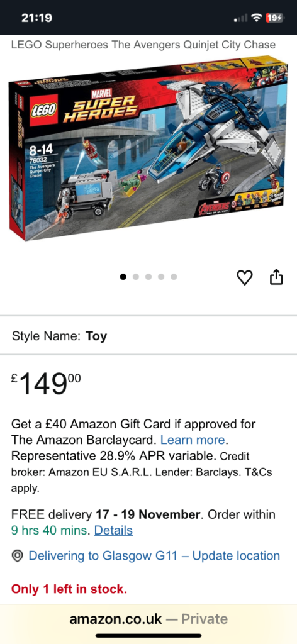
Task: Click the location pin icon
Action: coord(17,556)
